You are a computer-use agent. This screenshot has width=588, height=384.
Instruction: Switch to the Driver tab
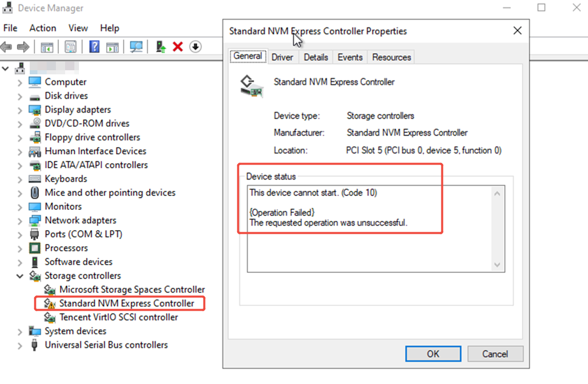pos(282,57)
